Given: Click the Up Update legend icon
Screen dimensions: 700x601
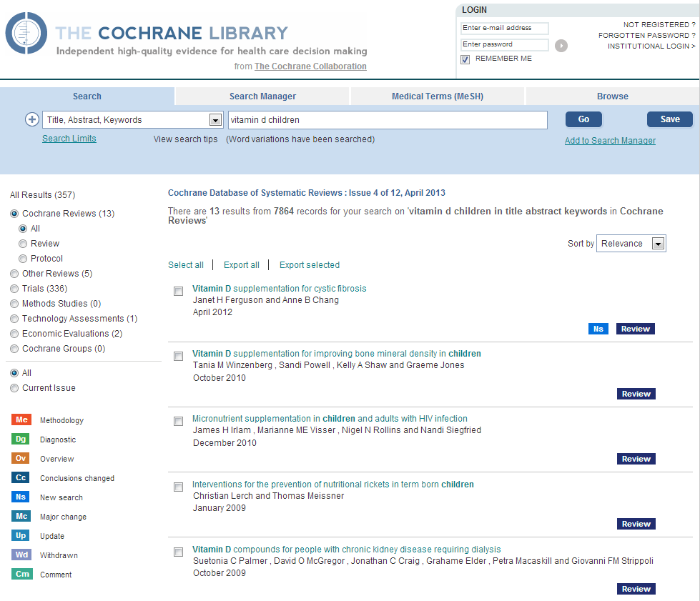Looking at the screenshot, I should [21, 535].
